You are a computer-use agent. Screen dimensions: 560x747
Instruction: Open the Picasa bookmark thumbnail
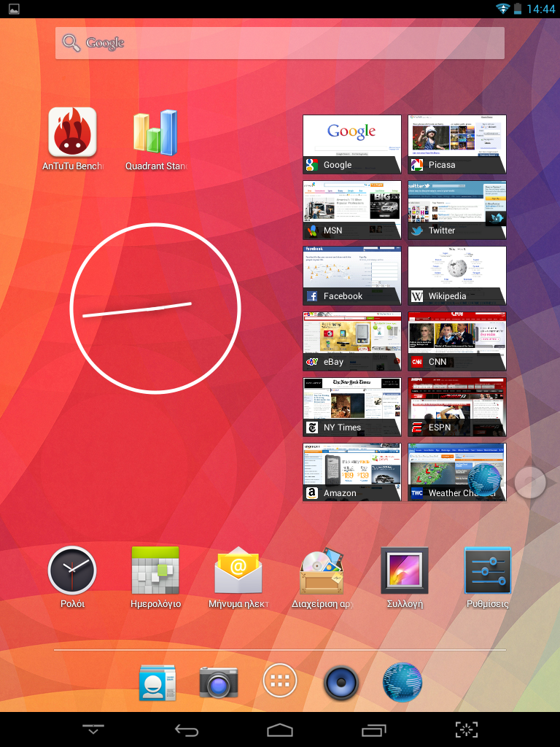coord(457,144)
